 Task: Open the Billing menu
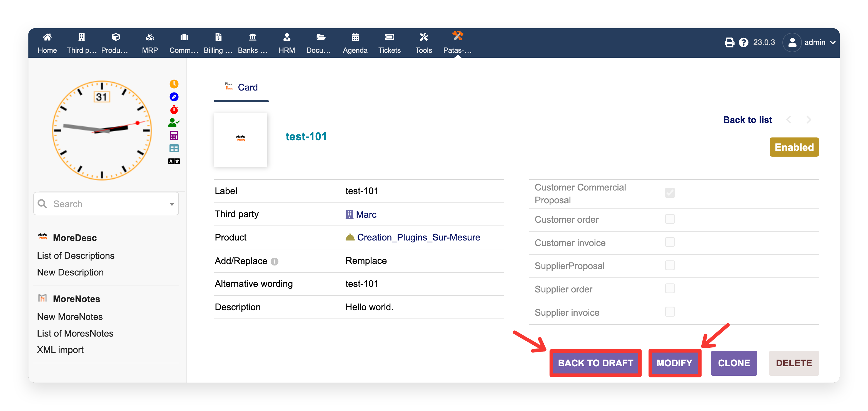(x=218, y=43)
